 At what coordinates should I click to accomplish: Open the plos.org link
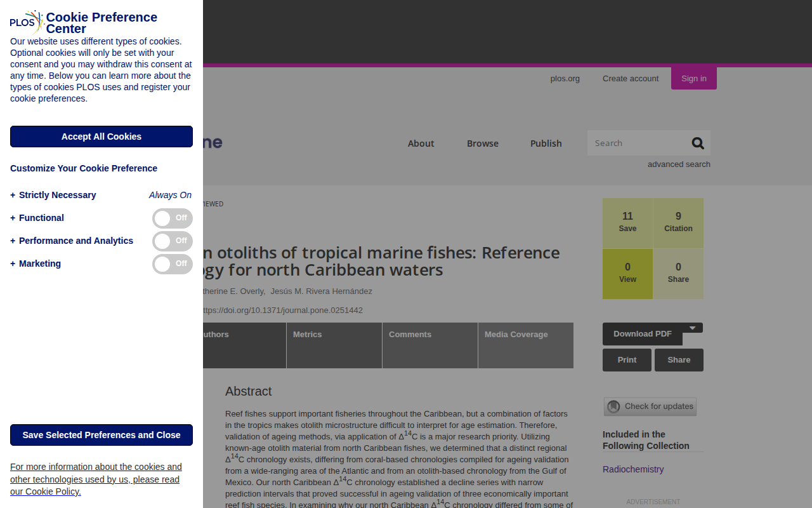(565, 79)
